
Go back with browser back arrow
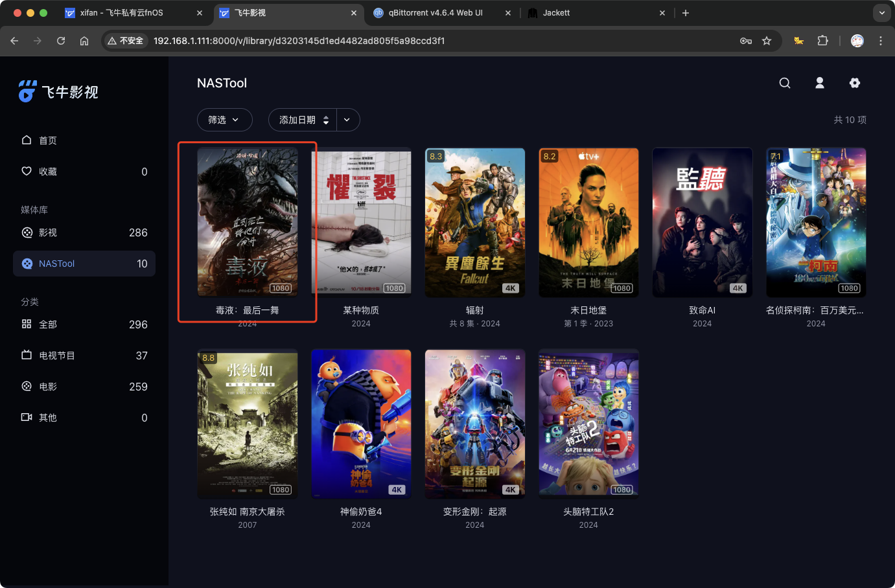point(14,41)
